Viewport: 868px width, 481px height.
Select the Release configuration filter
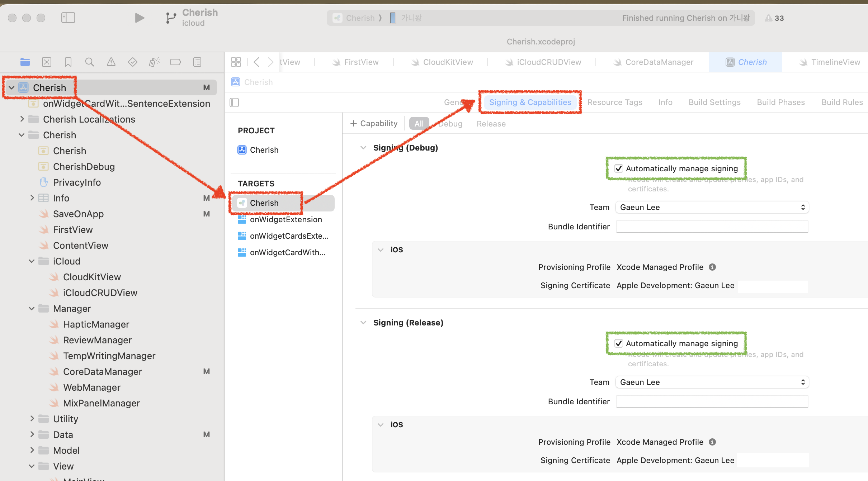491,124
